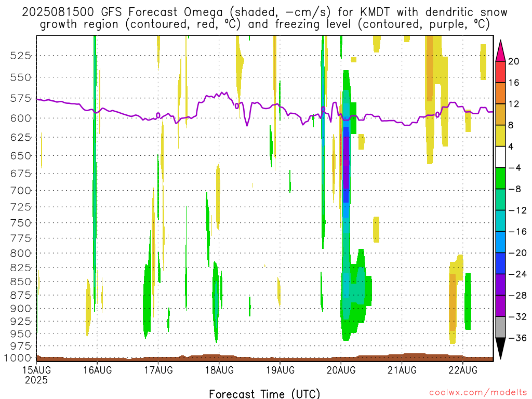This screenshot has width=532, height=399.
Task: Click the gray -32 to -36 colorbar segment
Action: click(x=500, y=327)
